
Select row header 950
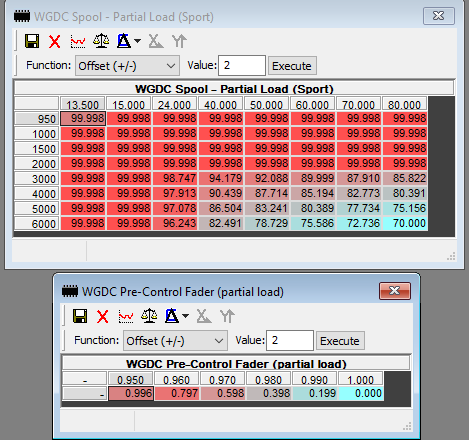coord(37,119)
